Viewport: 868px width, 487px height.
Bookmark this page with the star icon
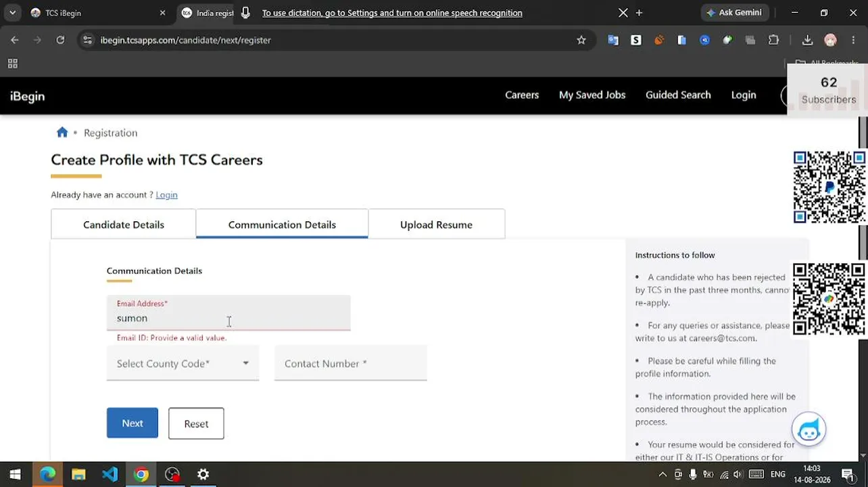[581, 40]
